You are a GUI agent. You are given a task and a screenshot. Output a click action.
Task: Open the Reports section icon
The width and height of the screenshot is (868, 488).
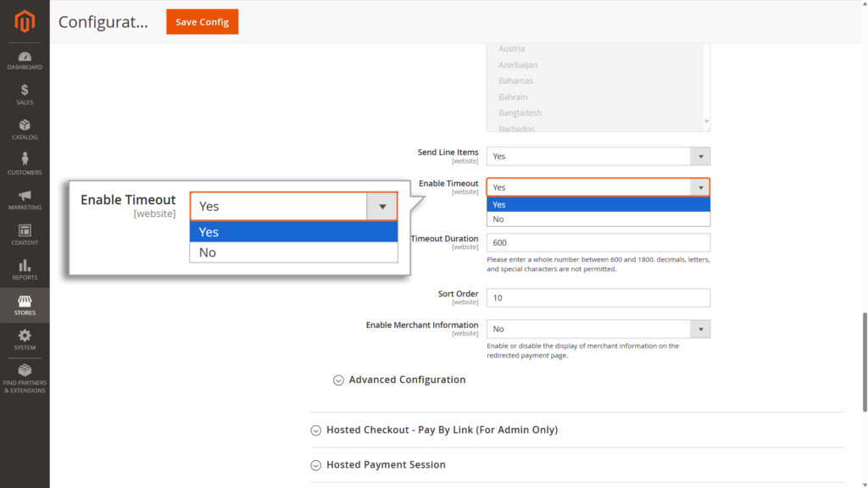(x=25, y=269)
